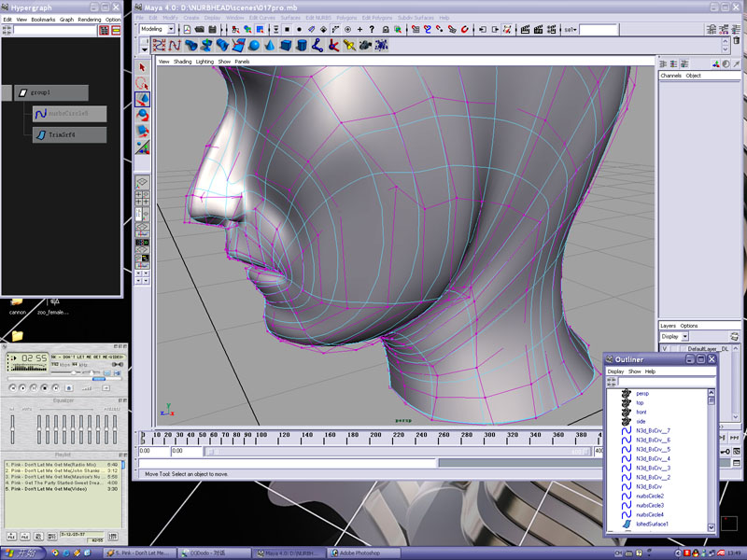Open the Panels menu in viewport
This screenshot has width=747, height=560.
(x=242, y=62)
